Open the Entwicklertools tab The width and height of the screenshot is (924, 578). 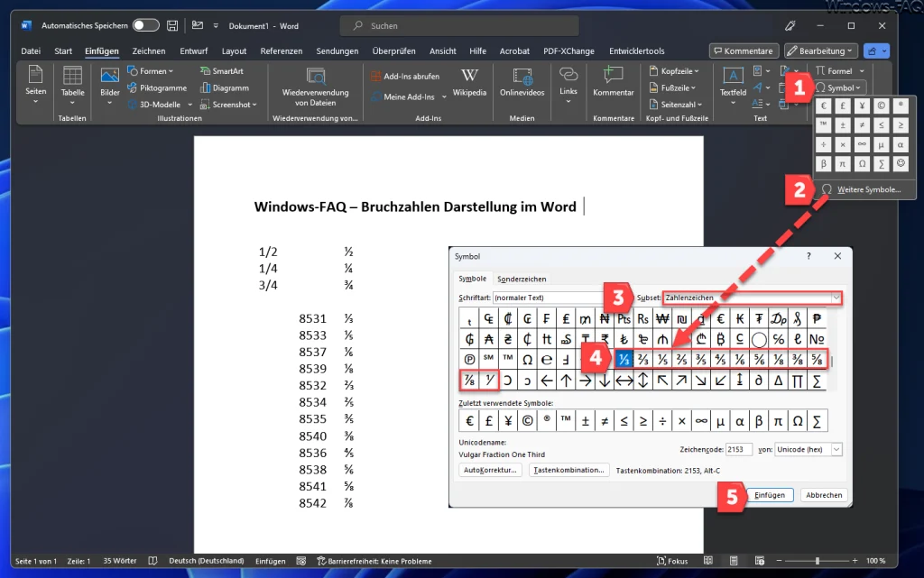[x=636, y=51]
